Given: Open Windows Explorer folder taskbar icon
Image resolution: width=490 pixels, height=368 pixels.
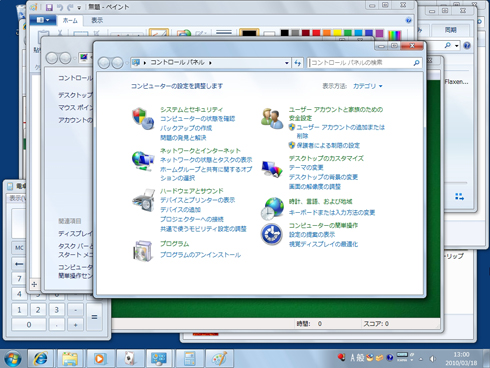Looking at the screenshot, I should tap(70, 359).
